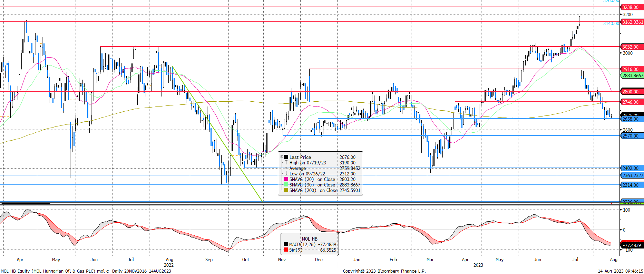Screen dimensions: 644x274
Task: Click the Feb month label on time axis
Action: coord(393,260)
